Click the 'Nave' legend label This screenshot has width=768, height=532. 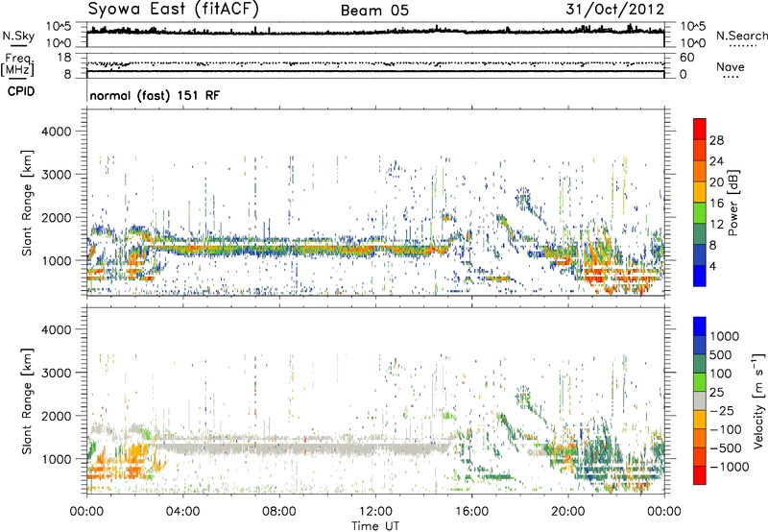pyautogui.click(x=730, y=66)
